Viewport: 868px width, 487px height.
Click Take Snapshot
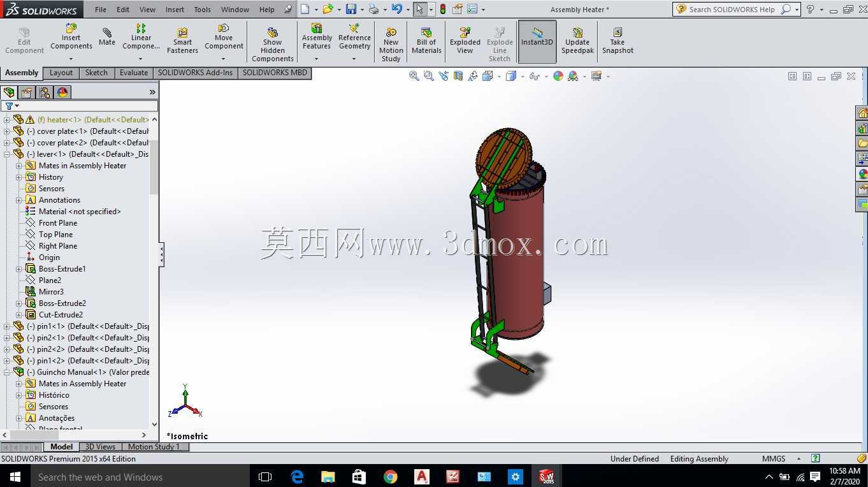click(x=618, y=41)
